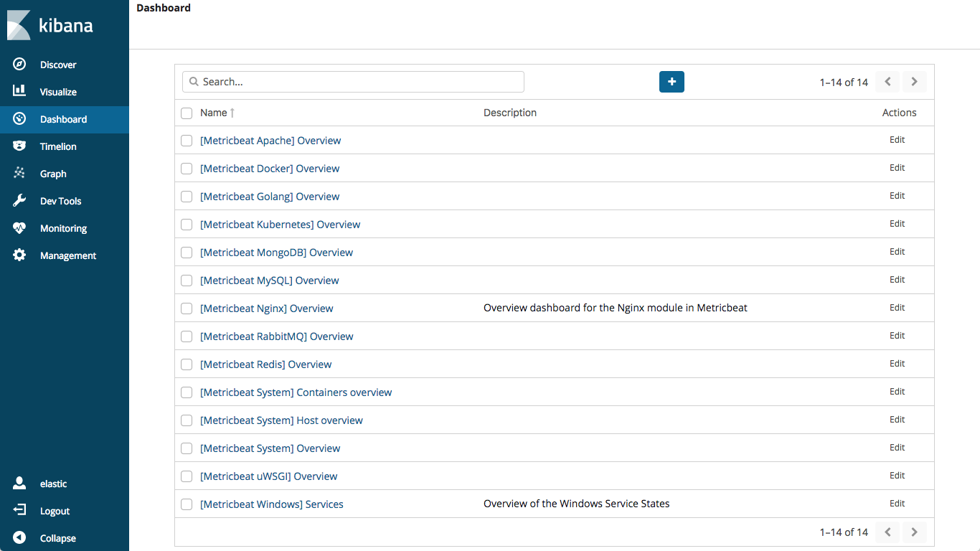
Task: Click the Logout arrow icon
Action: coord(20,511)
